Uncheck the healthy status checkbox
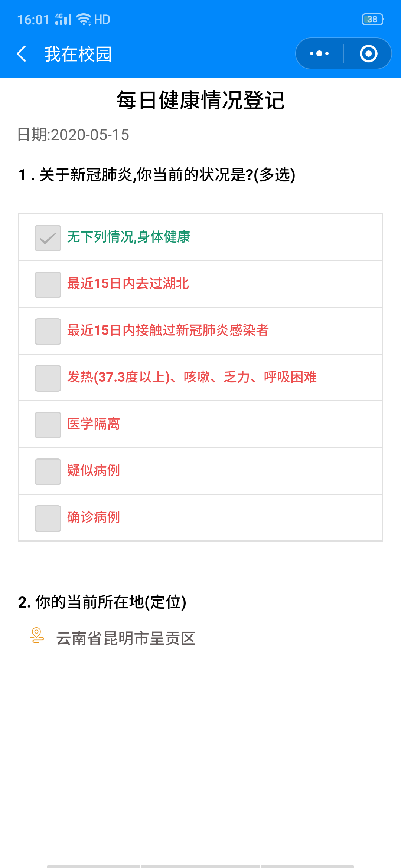 (48, 238)
